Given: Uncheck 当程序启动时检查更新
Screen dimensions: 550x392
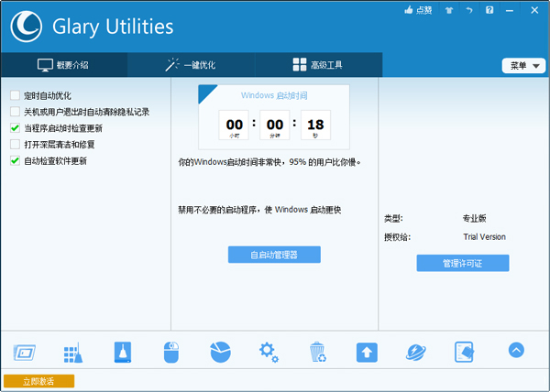Looking at the screenshot, I should (15, 128).
